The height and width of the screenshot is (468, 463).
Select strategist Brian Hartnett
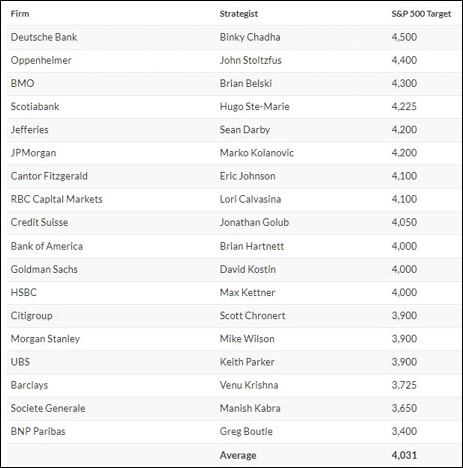[x=252, y=246]
